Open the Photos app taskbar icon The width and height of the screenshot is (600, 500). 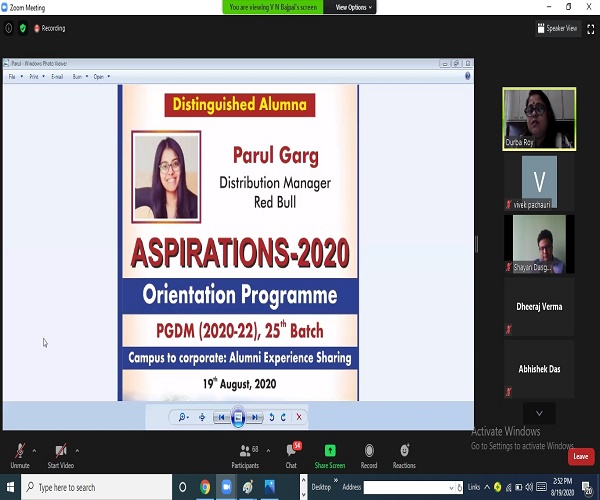(x=270, y=487)
